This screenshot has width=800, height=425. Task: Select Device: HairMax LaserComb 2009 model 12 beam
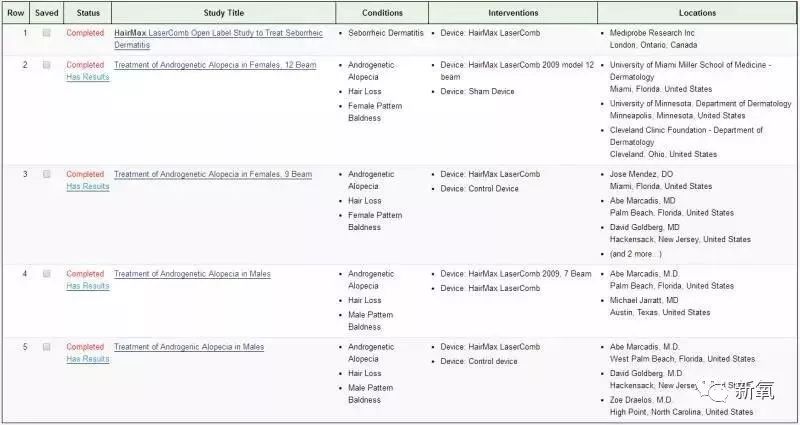click(x=517, y=71)
